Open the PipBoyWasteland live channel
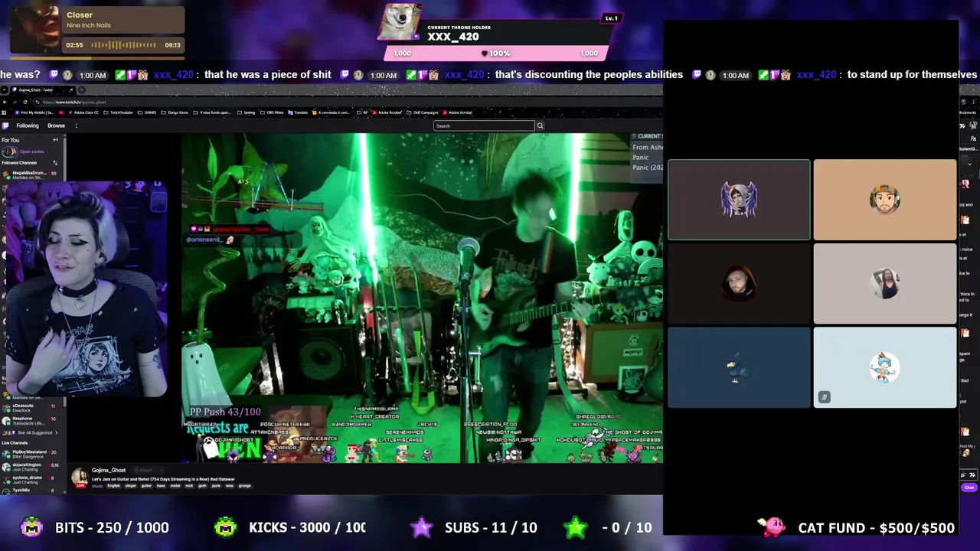 [31, 455]
